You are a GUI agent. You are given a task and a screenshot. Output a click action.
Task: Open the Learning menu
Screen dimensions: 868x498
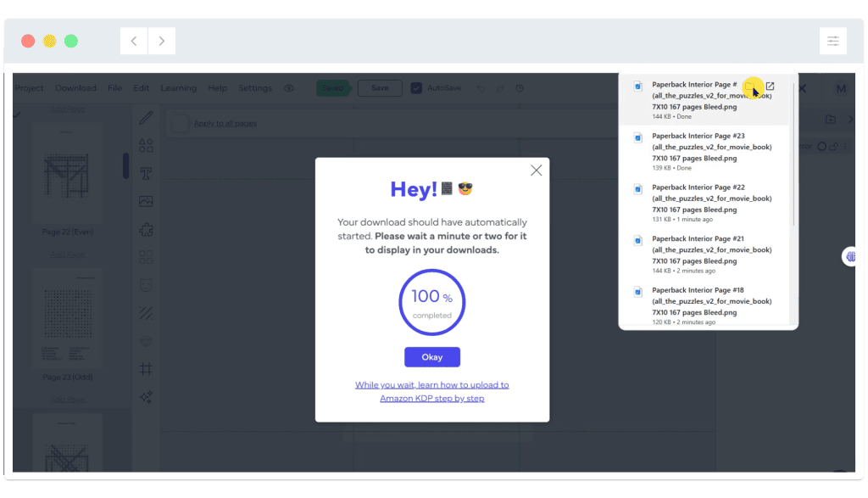178,88
